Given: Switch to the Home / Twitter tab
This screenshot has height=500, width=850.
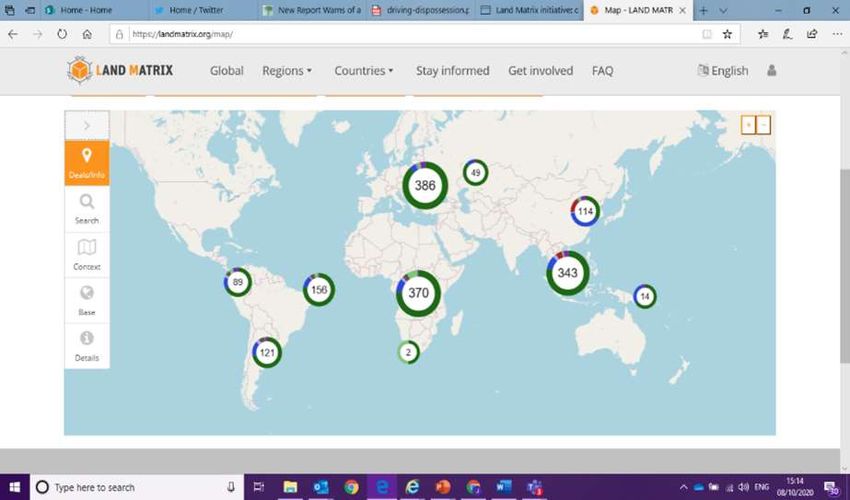Looking at the screenshot, I should 194,10.
